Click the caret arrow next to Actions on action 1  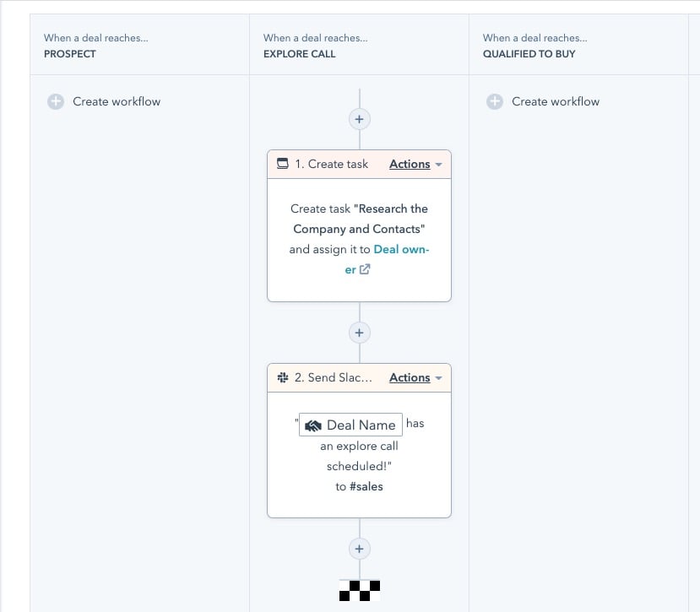pyautogui.click(x=437, y=164)
